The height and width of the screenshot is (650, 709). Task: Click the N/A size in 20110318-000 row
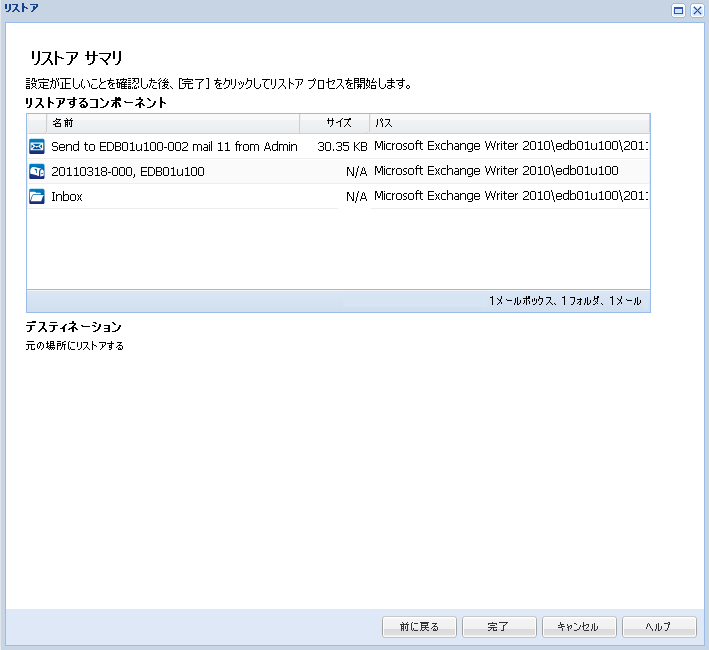pos(356,171)
